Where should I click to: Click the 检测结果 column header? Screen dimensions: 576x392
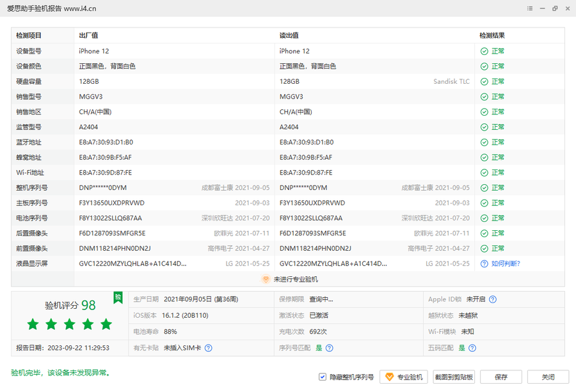click(492, 36)
